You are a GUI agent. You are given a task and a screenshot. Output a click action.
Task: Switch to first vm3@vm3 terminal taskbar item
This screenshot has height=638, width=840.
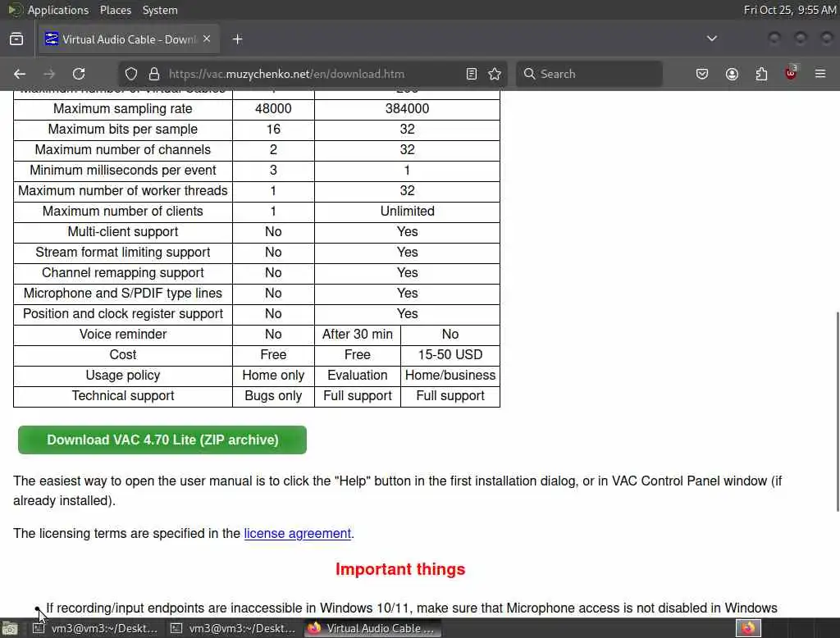[97, 628]
